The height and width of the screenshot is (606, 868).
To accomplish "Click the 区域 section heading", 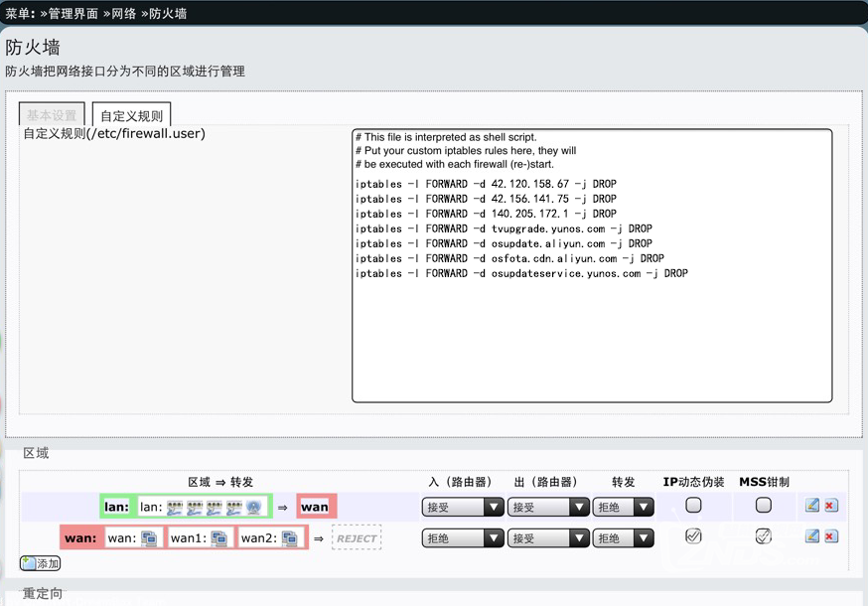I will [x=36, y=453].
